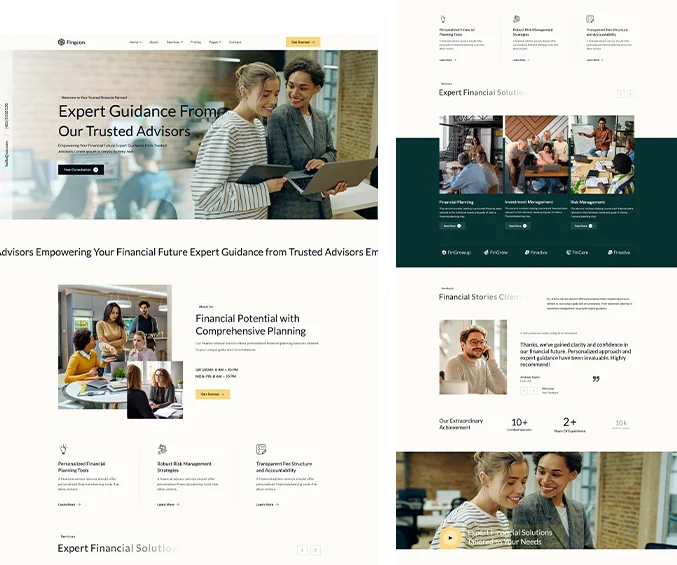Image resolution: width=677 pixels, height=565 pixels.
Task: Click the FinCare partner logo
Action: click(577, 252)
